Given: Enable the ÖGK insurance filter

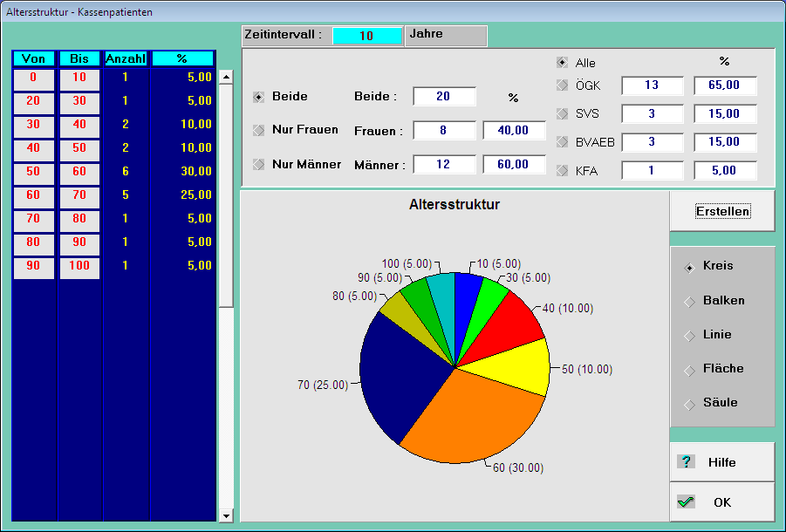Looking at the screenshot, I should click(x=562, y=85).
